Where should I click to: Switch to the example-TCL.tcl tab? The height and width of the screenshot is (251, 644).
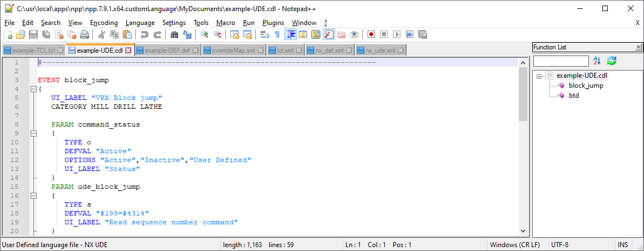[x=33, y=51]
